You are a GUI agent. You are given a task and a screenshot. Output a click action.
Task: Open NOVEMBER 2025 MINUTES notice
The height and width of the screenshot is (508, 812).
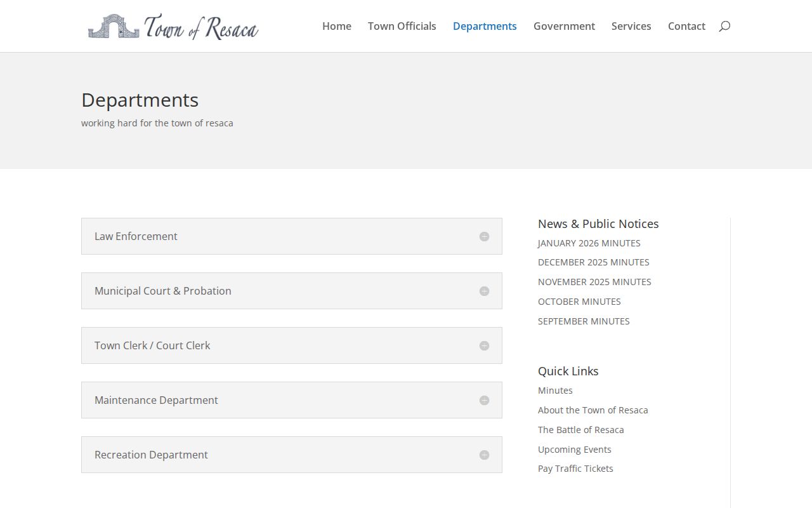[594, 282]
